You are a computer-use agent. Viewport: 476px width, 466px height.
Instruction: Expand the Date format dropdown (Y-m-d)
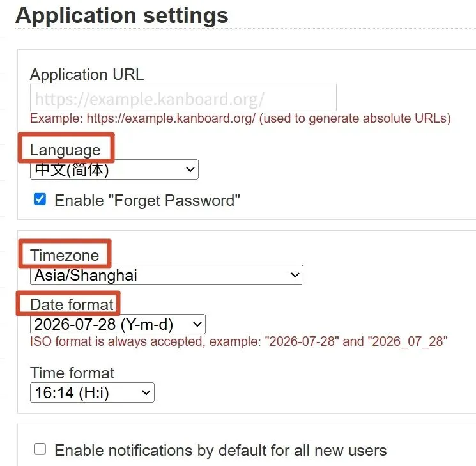(118, 324)
